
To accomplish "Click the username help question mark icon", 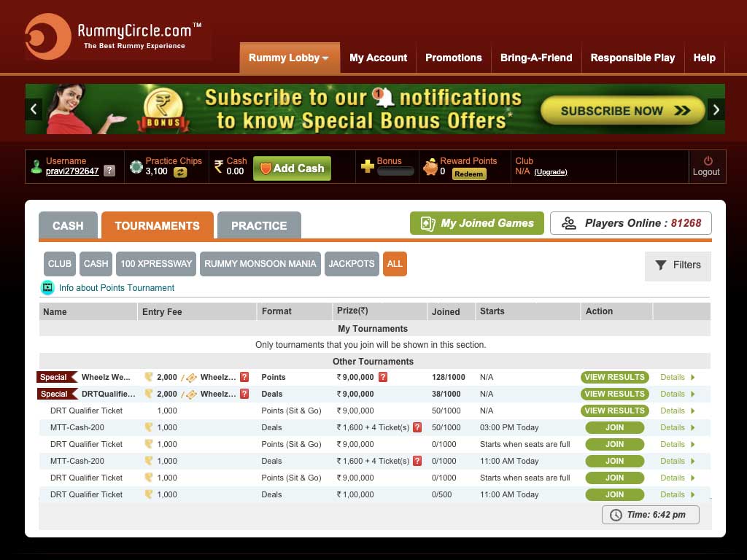I will tap(109, 171).
